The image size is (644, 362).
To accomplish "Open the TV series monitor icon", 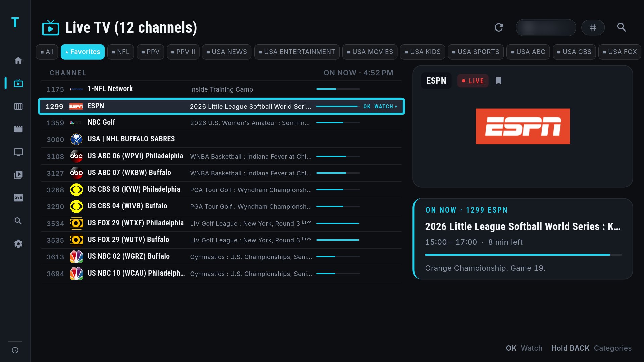I will (18, 152).
